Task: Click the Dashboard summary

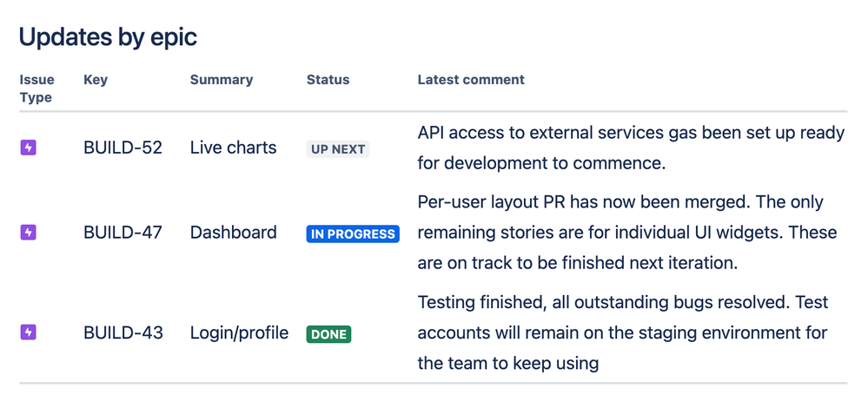Action: [x=233, y=233]
